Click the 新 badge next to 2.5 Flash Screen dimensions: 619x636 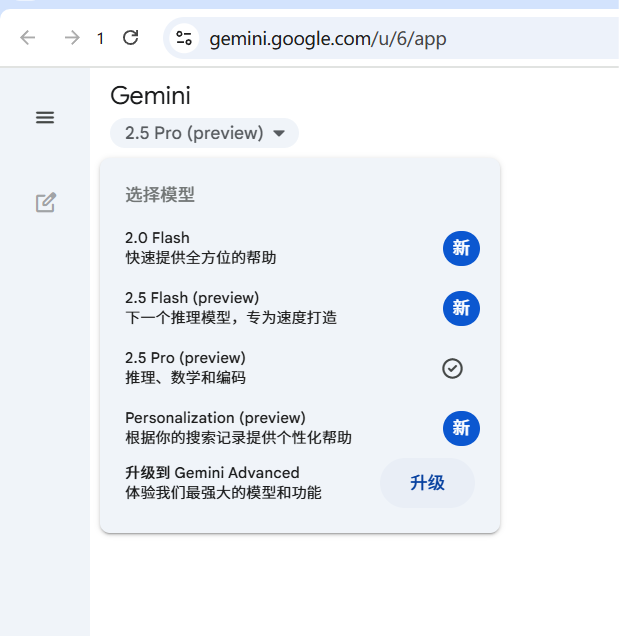461,308
